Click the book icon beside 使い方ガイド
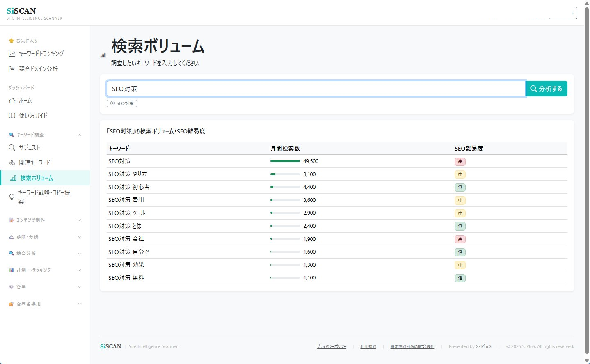This screenshot has height=364, width=590. pyautogui.click(x=12, y=116)
